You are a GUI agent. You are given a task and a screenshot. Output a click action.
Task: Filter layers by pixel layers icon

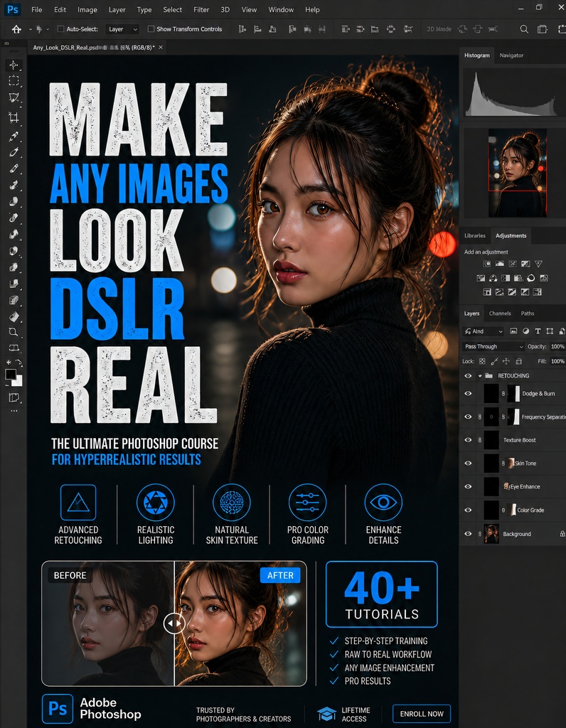(513, 331)
